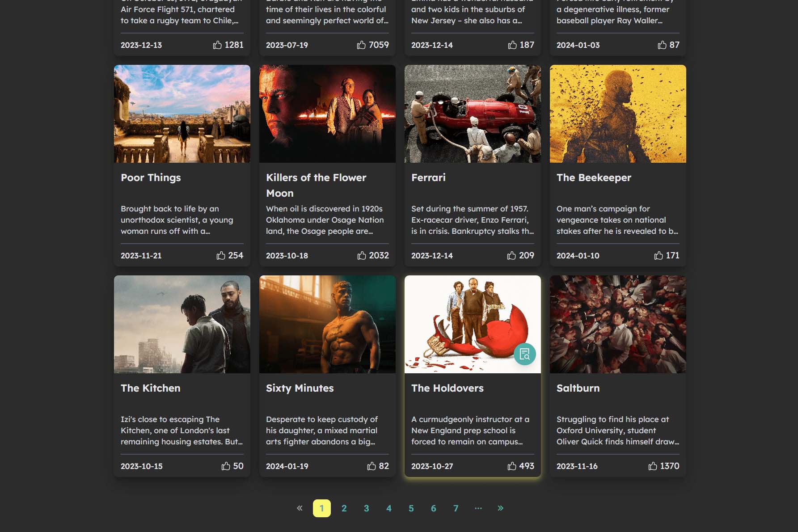
Task: Go to previous pages with double-left arrow
Action: pos(300,508)
